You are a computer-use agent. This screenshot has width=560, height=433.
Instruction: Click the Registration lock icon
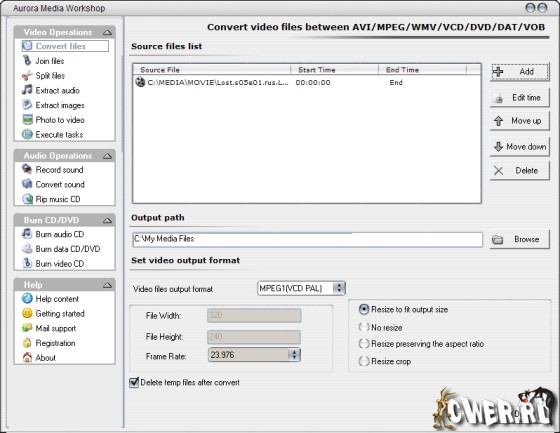(x=27, y=343)
